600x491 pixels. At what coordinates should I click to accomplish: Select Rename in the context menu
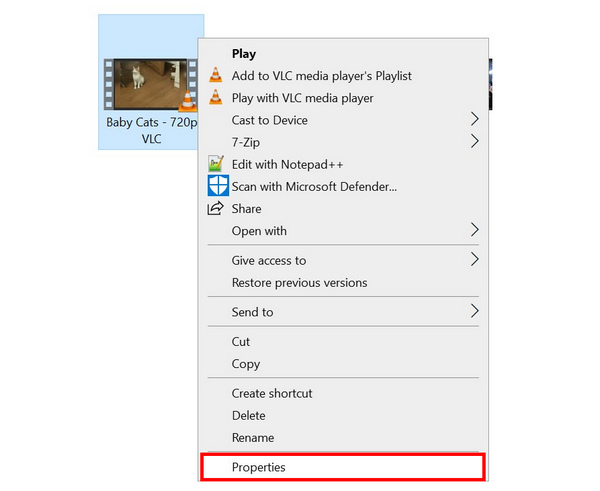coord(343,437)
